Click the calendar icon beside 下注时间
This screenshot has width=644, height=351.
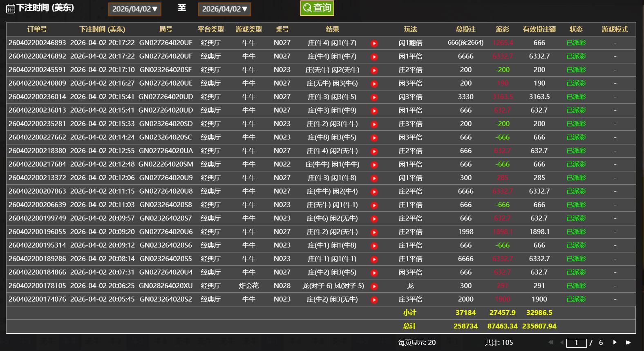[11, 9]
